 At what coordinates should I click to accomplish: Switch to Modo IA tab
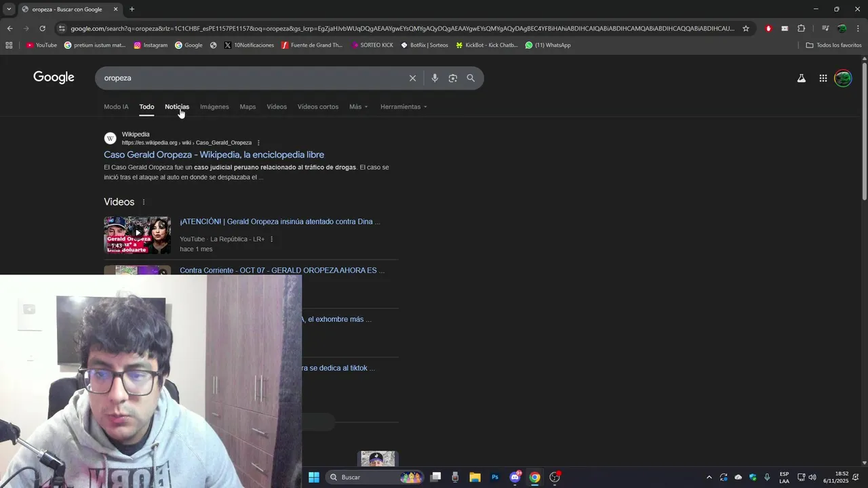tap(116, 106)
